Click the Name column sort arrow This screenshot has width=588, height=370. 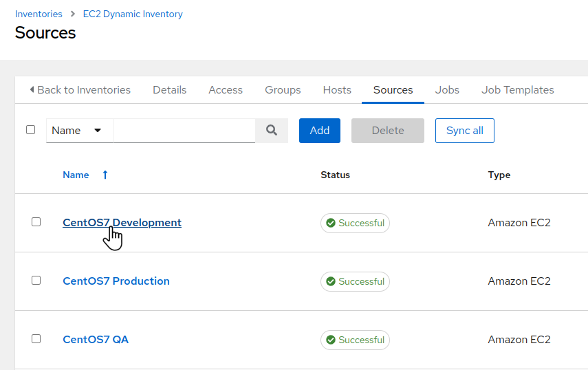click(105, 175)
